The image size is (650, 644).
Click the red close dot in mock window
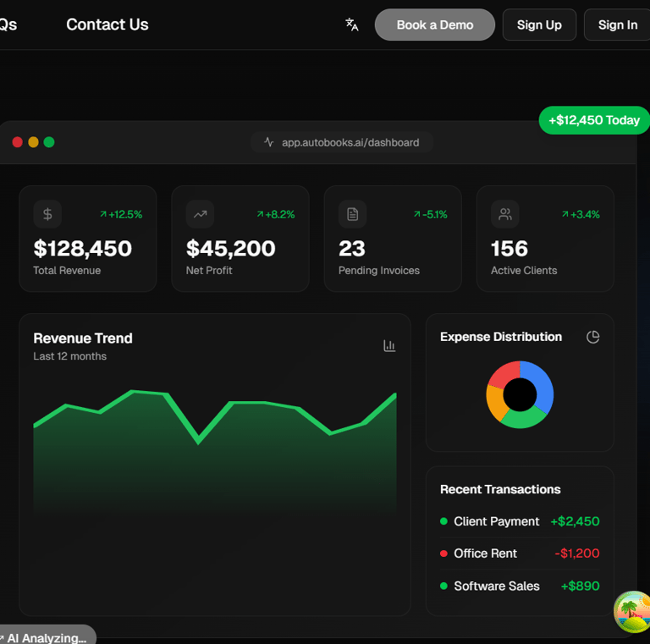click(x=18, y=142)
